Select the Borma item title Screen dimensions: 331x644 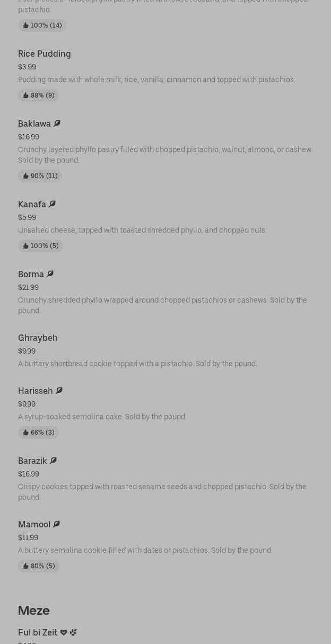tap(31, 274)
